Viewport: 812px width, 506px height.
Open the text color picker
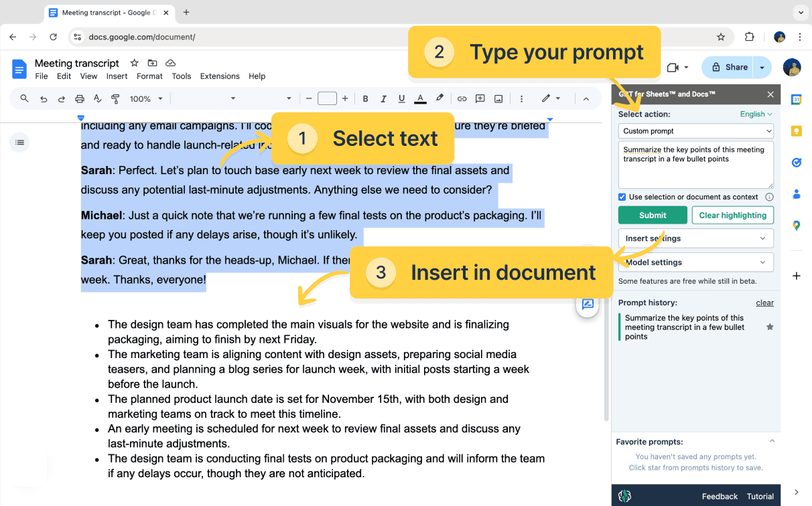(420, 98)
